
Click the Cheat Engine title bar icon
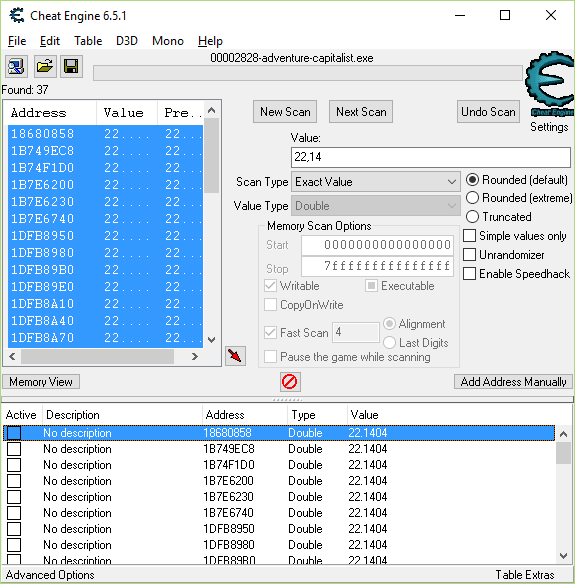coord(17,16)
